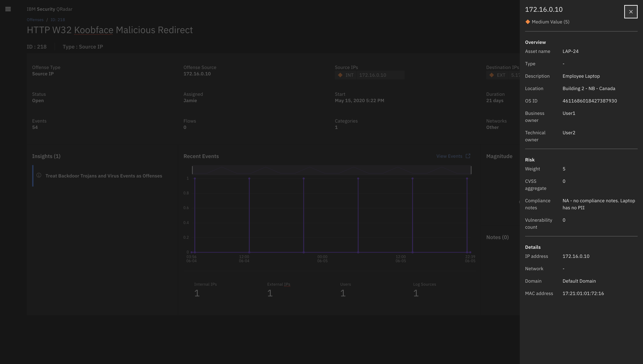This screenshot has width=643, height=364.
Task: Click the right handle of chart range slider
Action: pyautogui.click(x=471, y=170)
